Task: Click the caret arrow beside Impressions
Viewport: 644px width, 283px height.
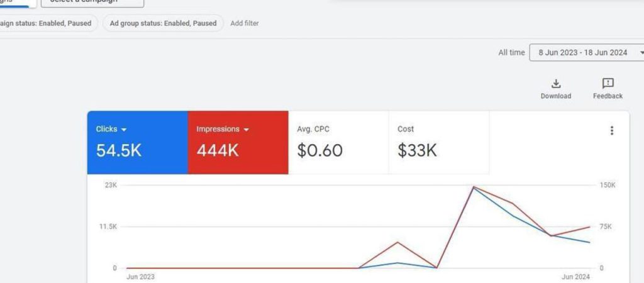Action: click(247, 130)
